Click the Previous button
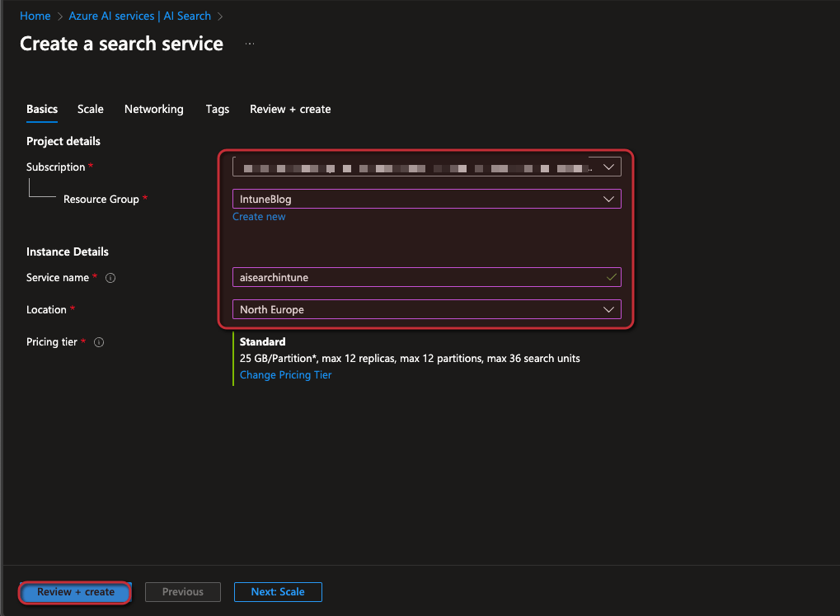Screen dimensions: 840x616 coord(183,592)
